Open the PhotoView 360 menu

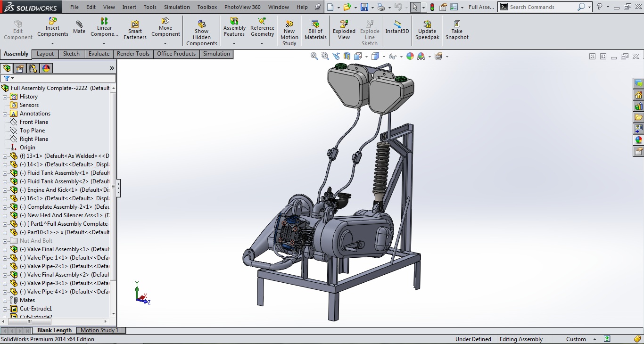click(242, 7)
